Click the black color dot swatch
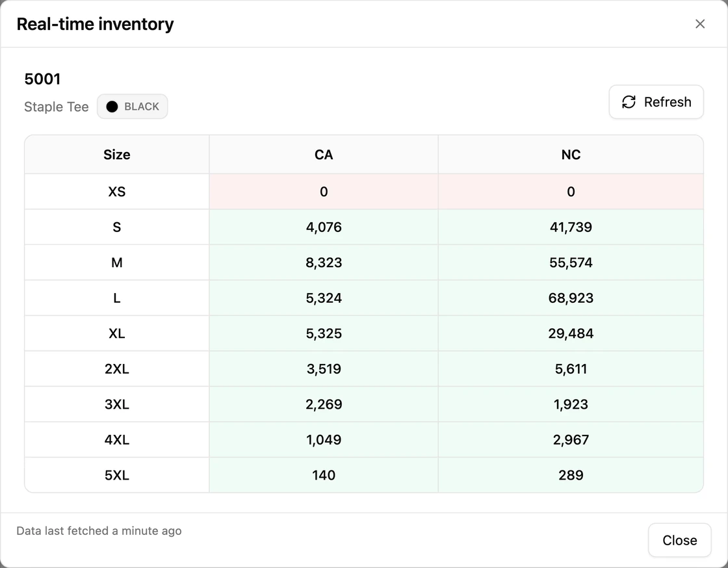Viewport: 728px width, 568px height. point(112,107)
